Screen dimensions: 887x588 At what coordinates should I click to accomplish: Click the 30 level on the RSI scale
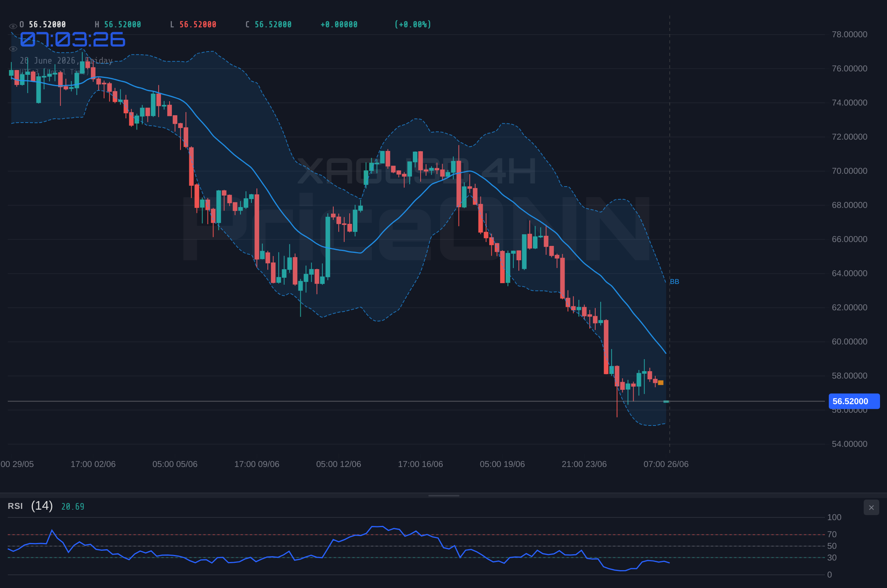[x=832, y=558]
